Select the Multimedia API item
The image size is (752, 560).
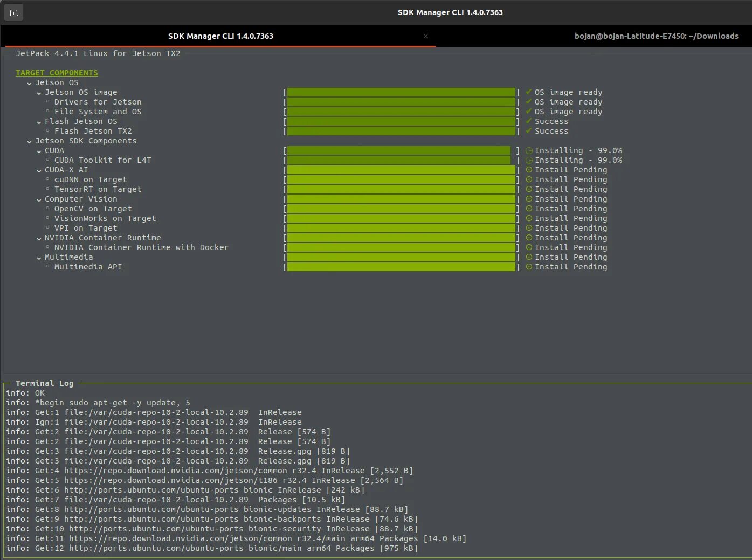click(88, 267)
